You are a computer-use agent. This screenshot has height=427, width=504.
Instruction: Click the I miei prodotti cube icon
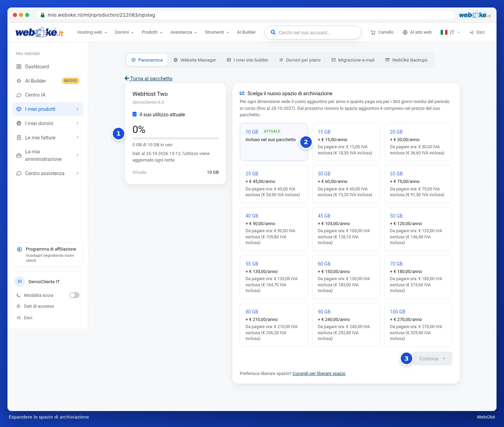[x=19, y=109]
